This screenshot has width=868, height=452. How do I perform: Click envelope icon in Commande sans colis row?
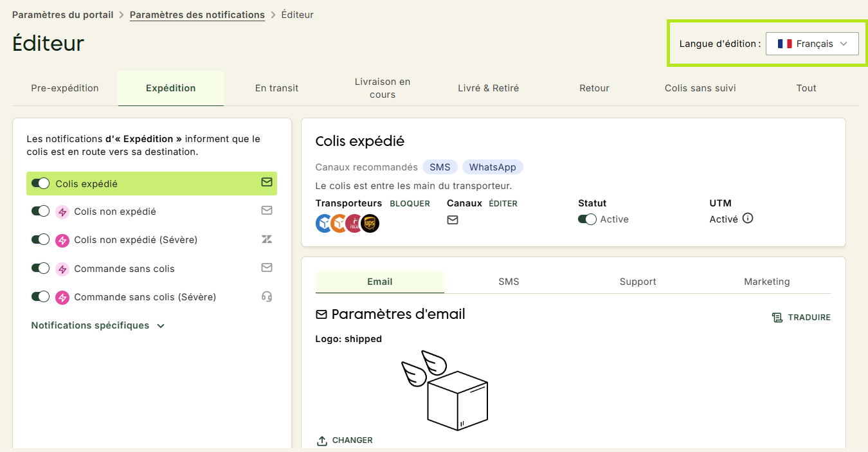click(267, 267)
